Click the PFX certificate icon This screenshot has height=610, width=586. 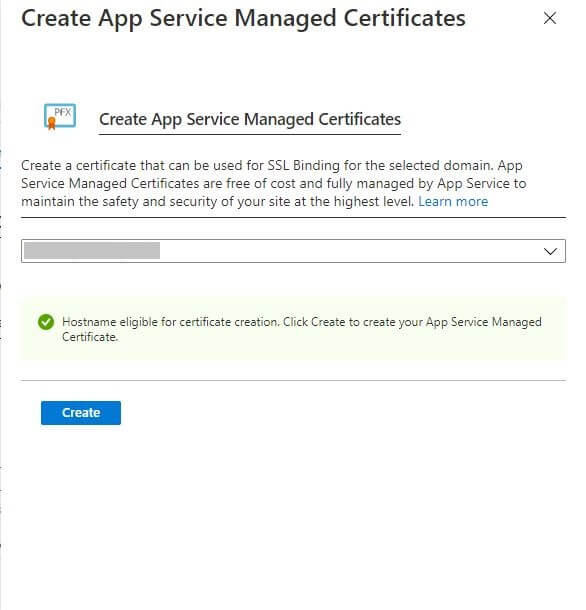pos(60,116)
